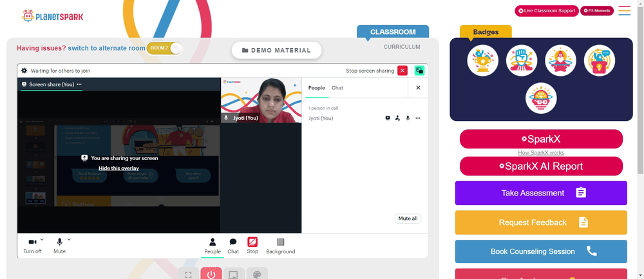Click the third meditating figure badge

[560, 60]
